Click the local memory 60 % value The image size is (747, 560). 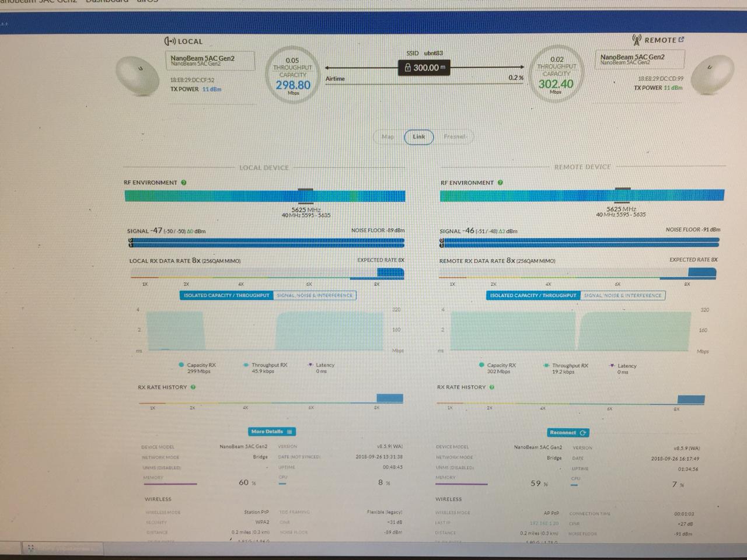tap(247, 482)
